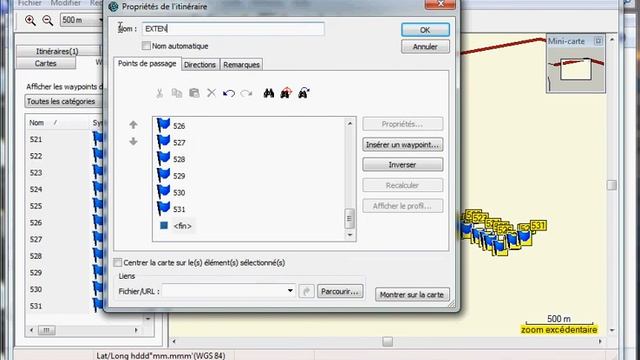
Task: Click the blue flag icon of waypoint 528
Action: (x=163, y=158)
